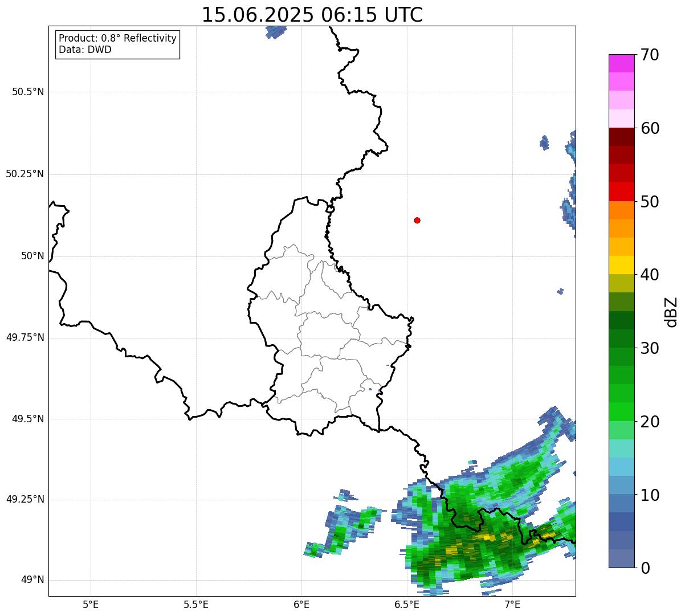Screen dimensions: 685x616
Task: Click the red station marker dot
Action: (417, 220)
